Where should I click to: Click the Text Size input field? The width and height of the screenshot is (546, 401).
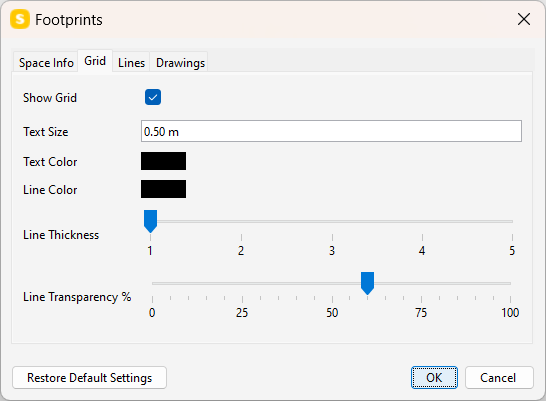[331, 131]
